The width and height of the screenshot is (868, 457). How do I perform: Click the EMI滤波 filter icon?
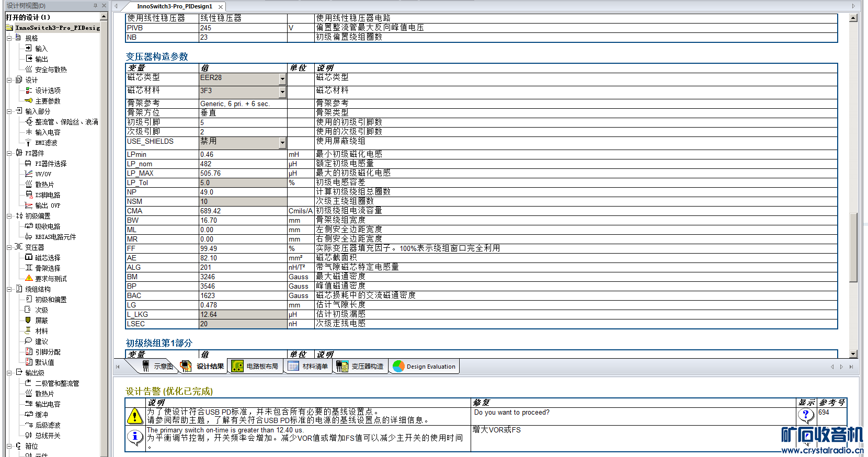click(x=29, y=142)
